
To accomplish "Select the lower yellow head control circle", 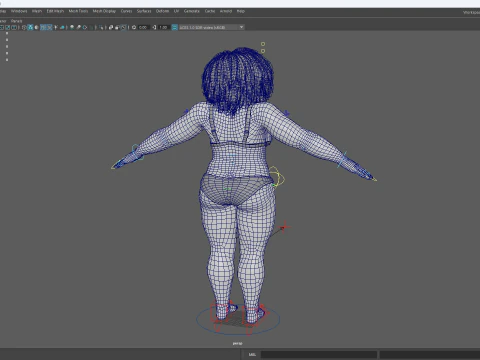I will pos(263,51).
